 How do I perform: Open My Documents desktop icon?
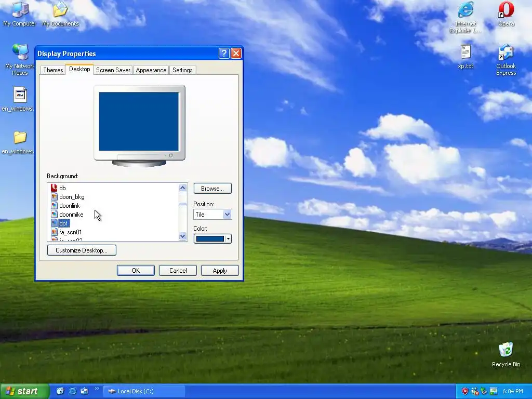60,14
